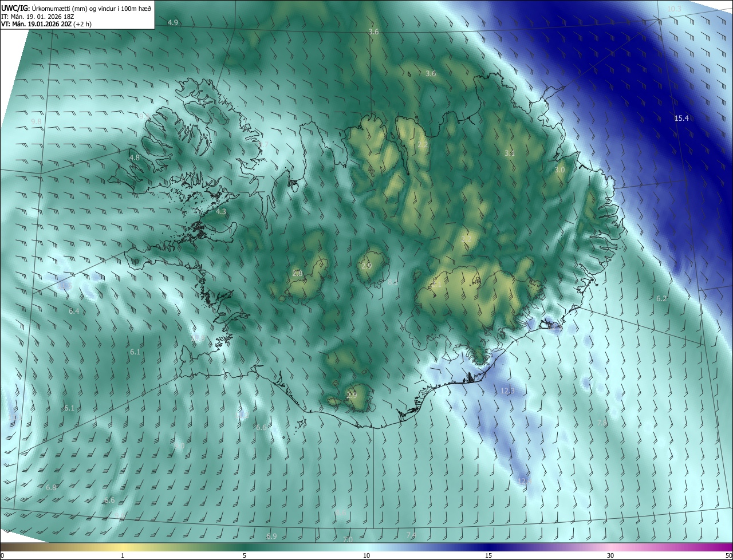
Task: Click the 2.2 value label on the map
Action: [423, 144]
